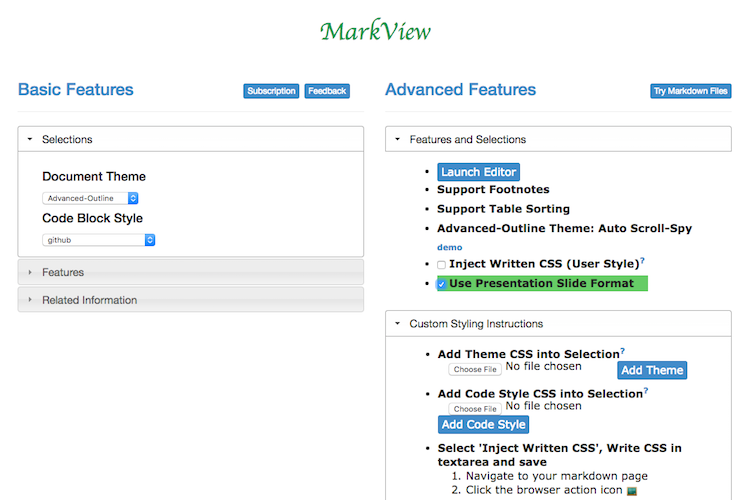Expand the Related Information panel
The width and height of the screenshot is (750, 500).
point(191,300)
